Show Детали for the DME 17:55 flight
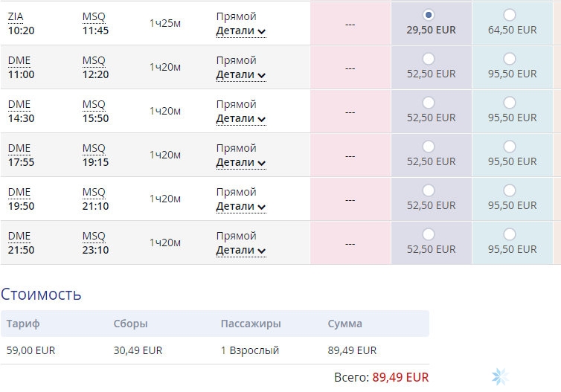561x392 pixels. click(241, 163)
